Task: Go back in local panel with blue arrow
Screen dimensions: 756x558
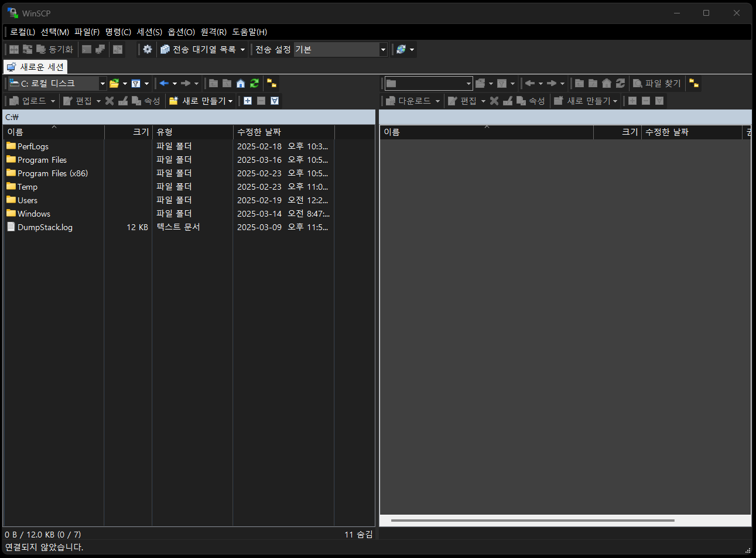Action: [x=164, y=84]
